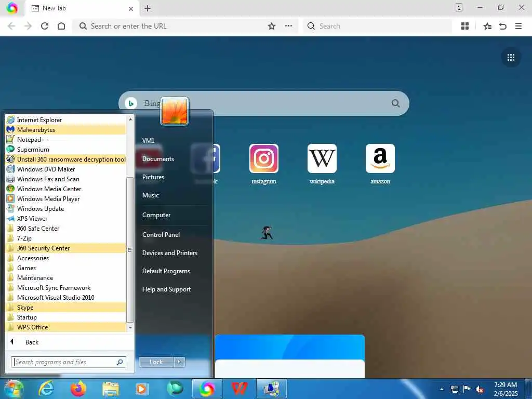532x399 pixels.
Task: Open Pictures from the Start menu
Action: [153, 177]
